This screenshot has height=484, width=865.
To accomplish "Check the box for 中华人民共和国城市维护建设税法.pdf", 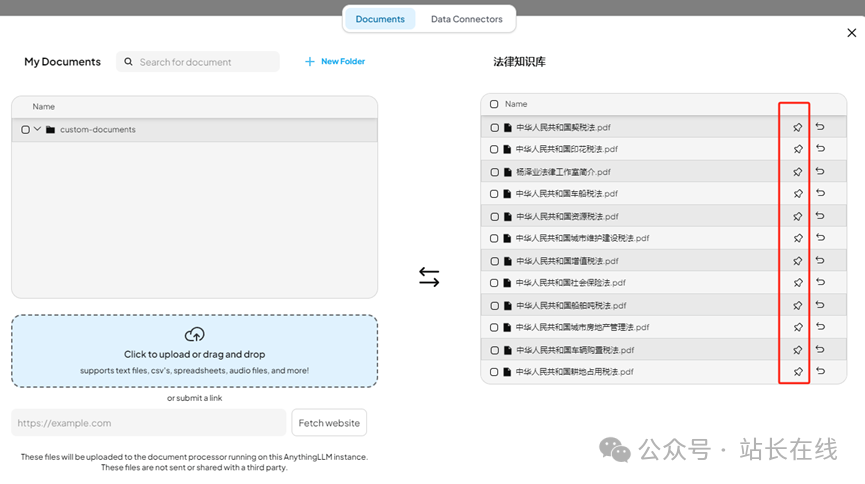I will pyautogui.click(x=494, y=239).
